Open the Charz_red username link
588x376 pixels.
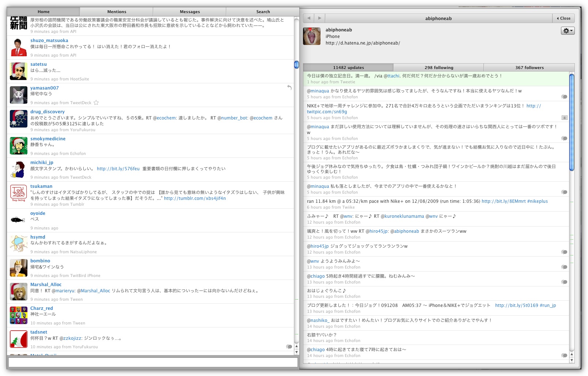[x=42, y=308]
